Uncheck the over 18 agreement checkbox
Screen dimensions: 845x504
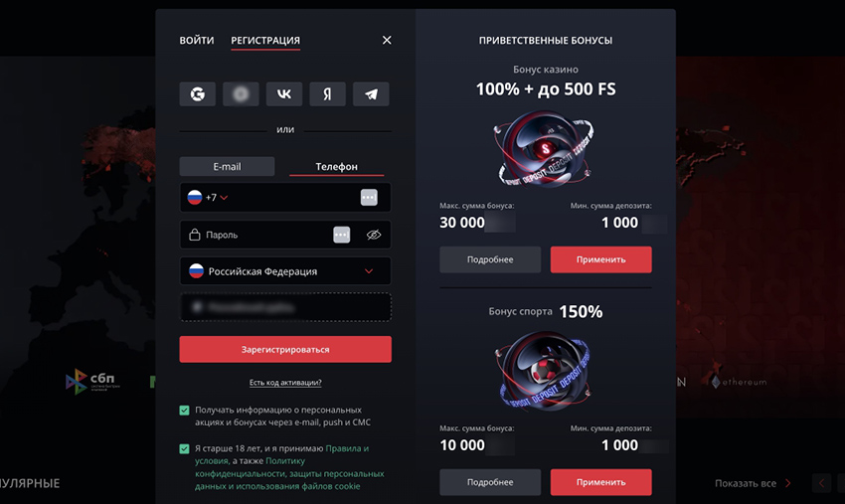click(184, 448)
